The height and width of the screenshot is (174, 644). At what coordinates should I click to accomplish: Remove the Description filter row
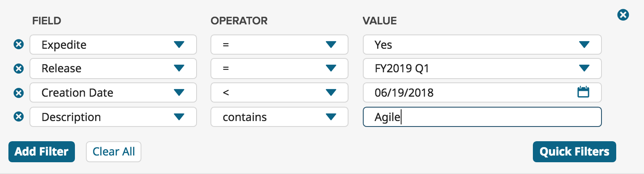pyautogui.click(x=19, y=117)
